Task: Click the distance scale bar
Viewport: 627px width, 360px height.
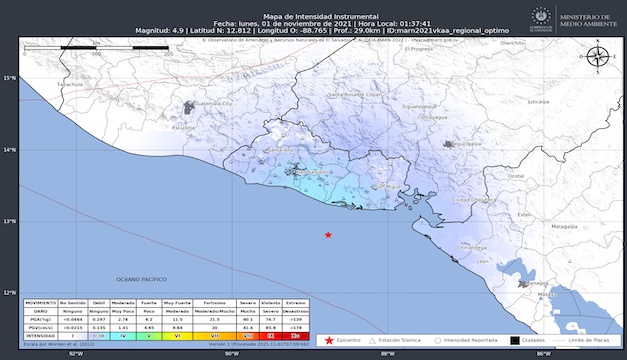Action: pos(96,48)
